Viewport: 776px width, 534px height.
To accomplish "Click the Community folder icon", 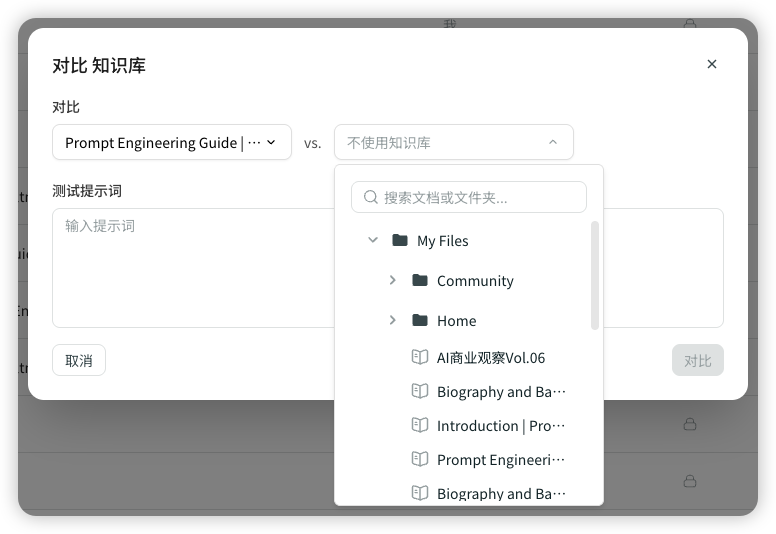I will (x=420, y=280).
